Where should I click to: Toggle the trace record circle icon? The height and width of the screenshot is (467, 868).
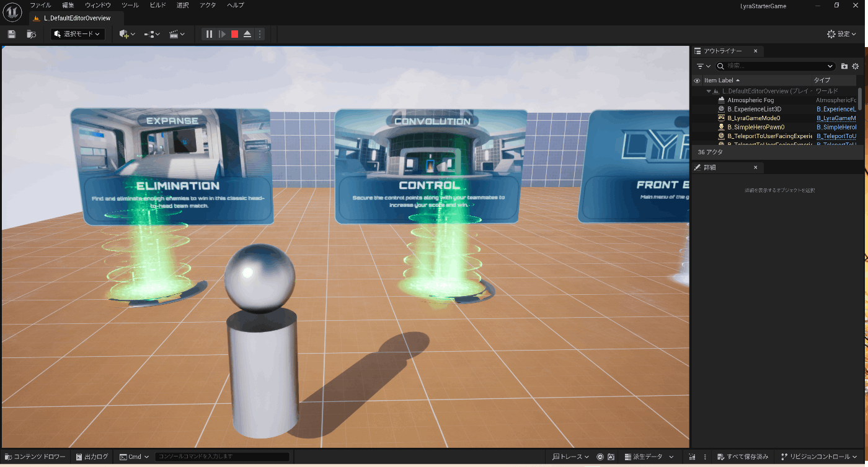[x=600, y=456]
